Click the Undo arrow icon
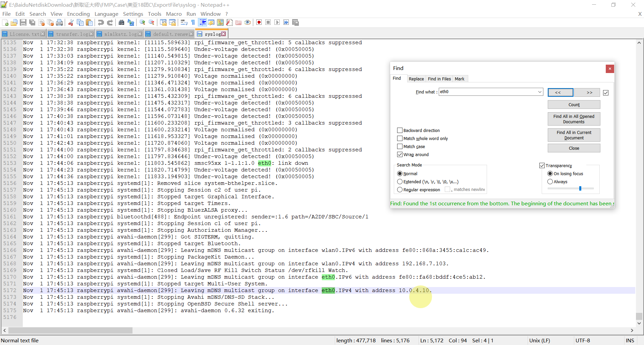644x345 pixels. [x=101, y=22]
